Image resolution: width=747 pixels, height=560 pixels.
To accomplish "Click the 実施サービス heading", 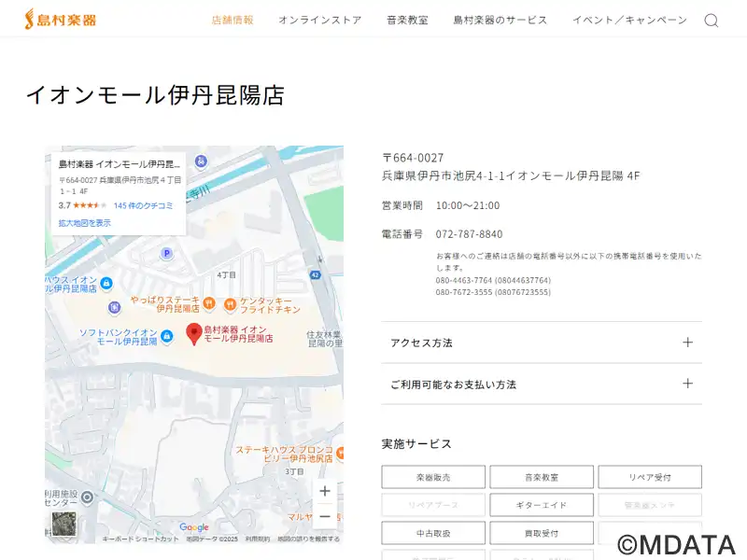I will click(416, 444).
